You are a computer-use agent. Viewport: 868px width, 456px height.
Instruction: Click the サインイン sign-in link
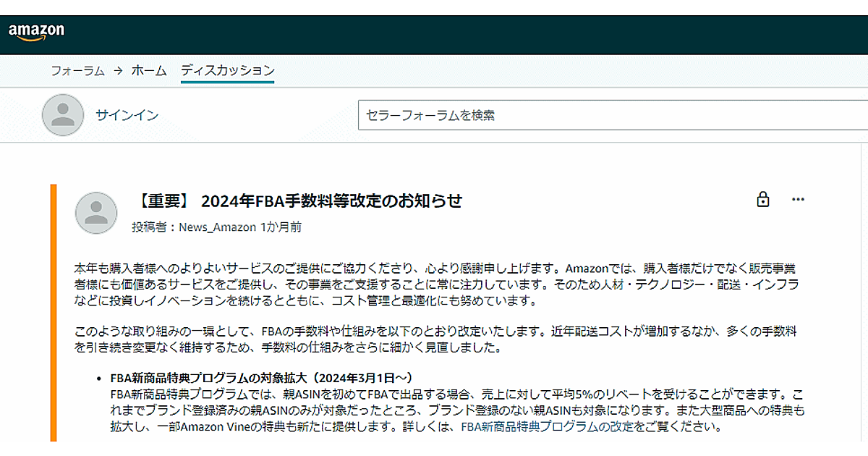(127, 115)
